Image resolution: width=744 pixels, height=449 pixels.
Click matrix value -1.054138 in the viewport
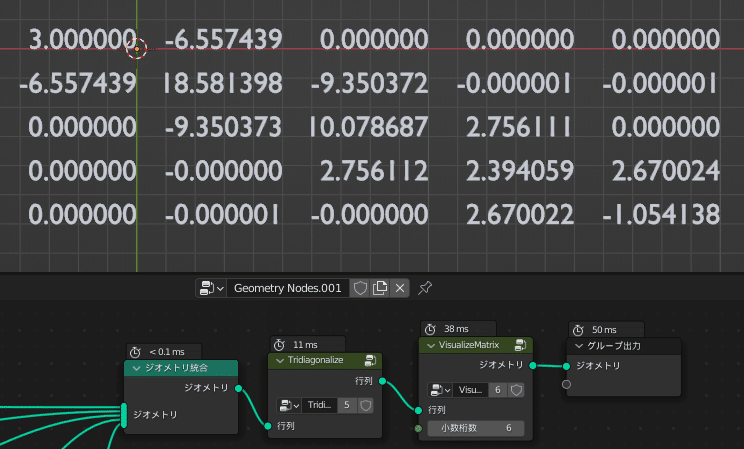point(661,215)
